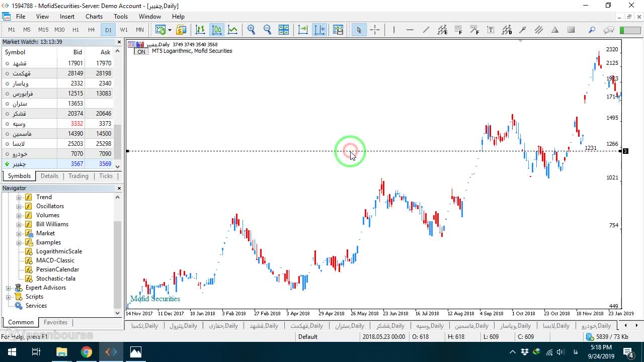Click the search magnifier icon
The height and width of the screenshot is (362, 644).
tap(592, 30)
